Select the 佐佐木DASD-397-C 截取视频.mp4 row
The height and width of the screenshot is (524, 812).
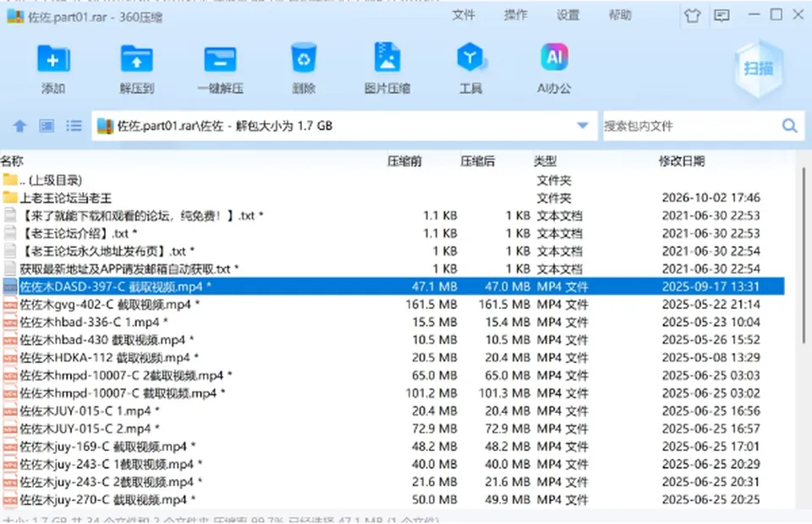coord(393,287)
